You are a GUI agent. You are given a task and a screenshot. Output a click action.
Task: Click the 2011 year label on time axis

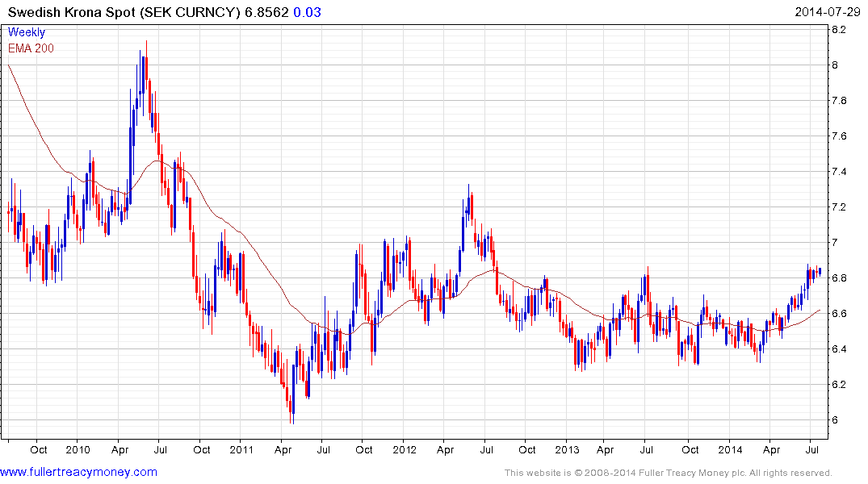[x=241, y=449]
